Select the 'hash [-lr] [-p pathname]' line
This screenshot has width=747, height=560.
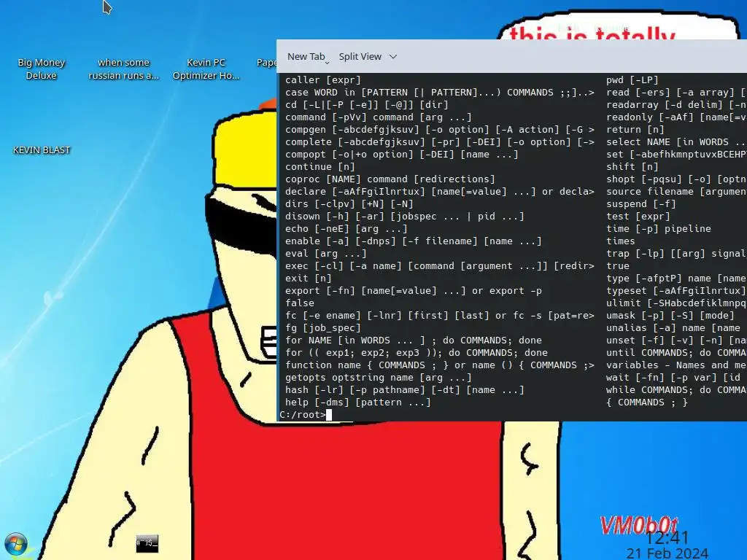[404, 389]
